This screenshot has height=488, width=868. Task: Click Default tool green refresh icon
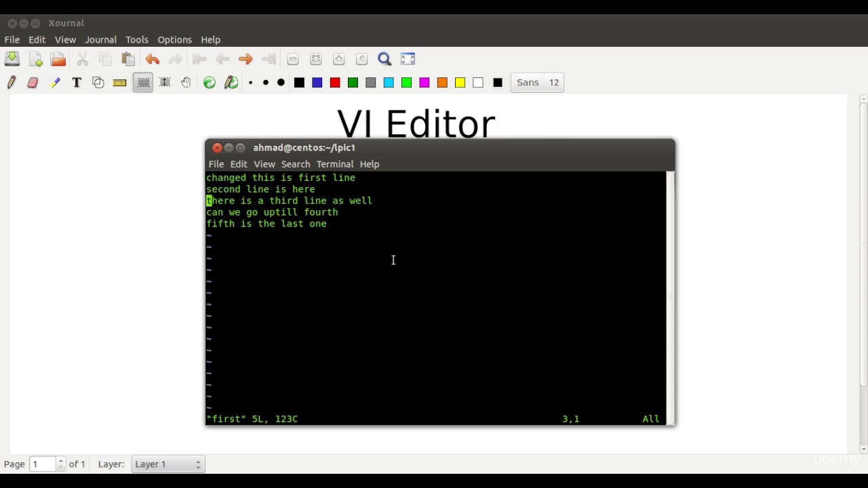click(210, 83)
